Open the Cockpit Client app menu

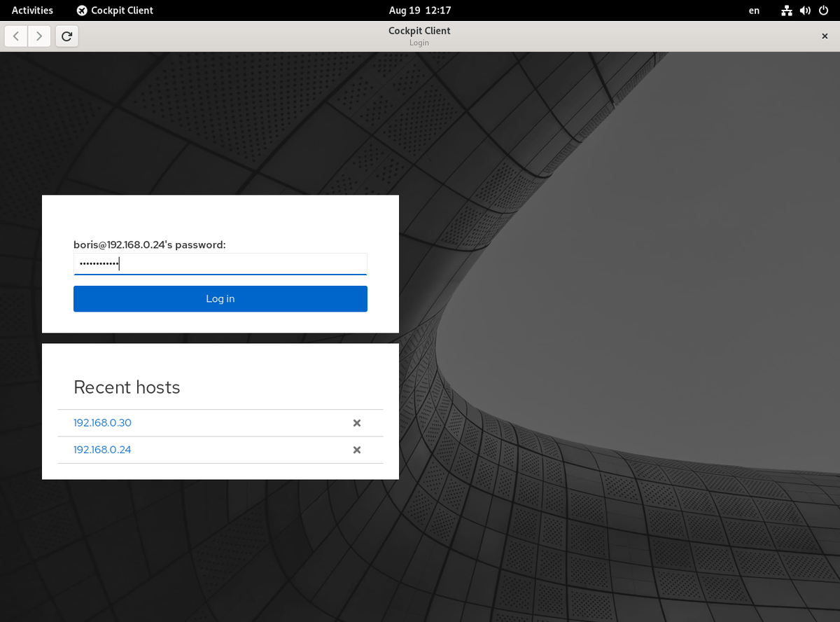point(115,11)
